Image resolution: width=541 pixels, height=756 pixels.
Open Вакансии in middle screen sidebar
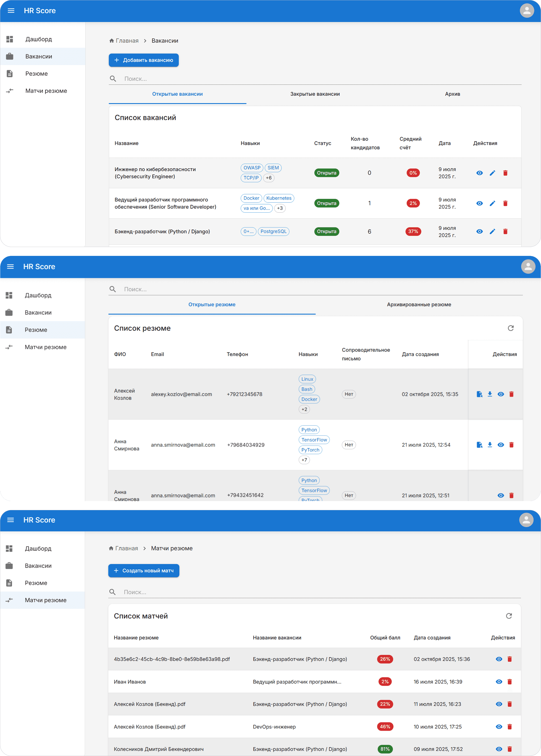point(42,312)
